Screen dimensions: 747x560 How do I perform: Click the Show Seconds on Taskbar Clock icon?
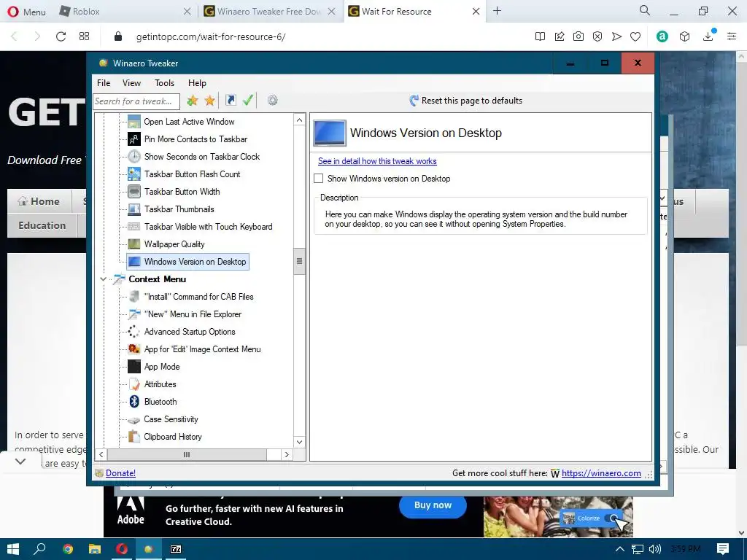click(x=134, y=157)
